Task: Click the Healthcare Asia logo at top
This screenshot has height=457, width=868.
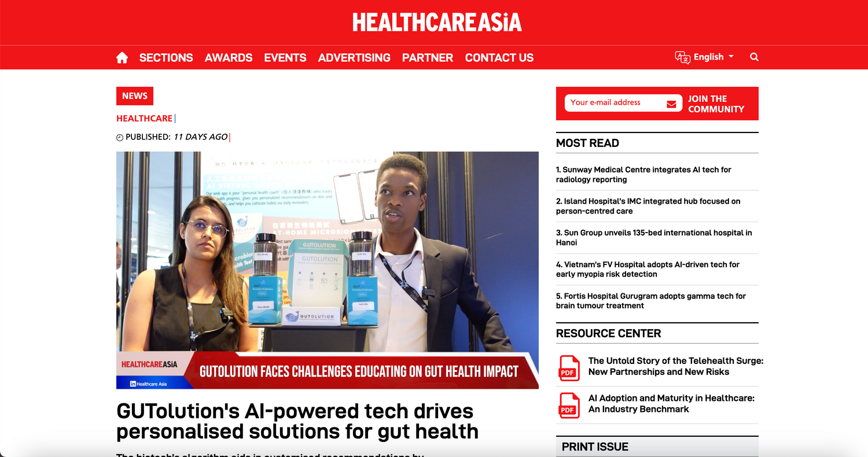Action: click(x=437, y=23)
